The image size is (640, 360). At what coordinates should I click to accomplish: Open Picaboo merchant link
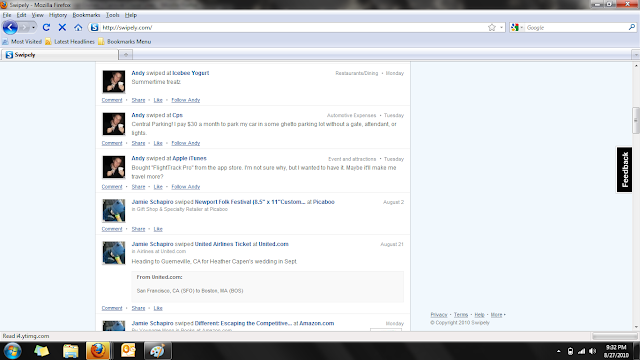(324, 202)
